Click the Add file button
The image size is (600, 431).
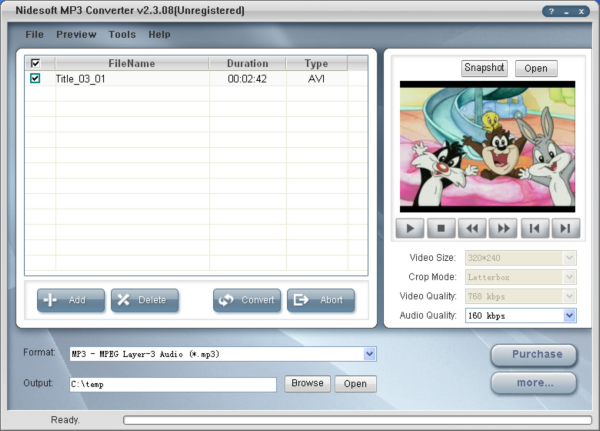coord(70,300)
